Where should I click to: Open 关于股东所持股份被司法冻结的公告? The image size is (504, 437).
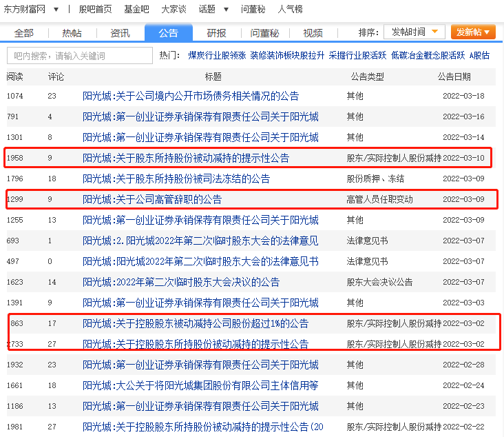point(176,179)
